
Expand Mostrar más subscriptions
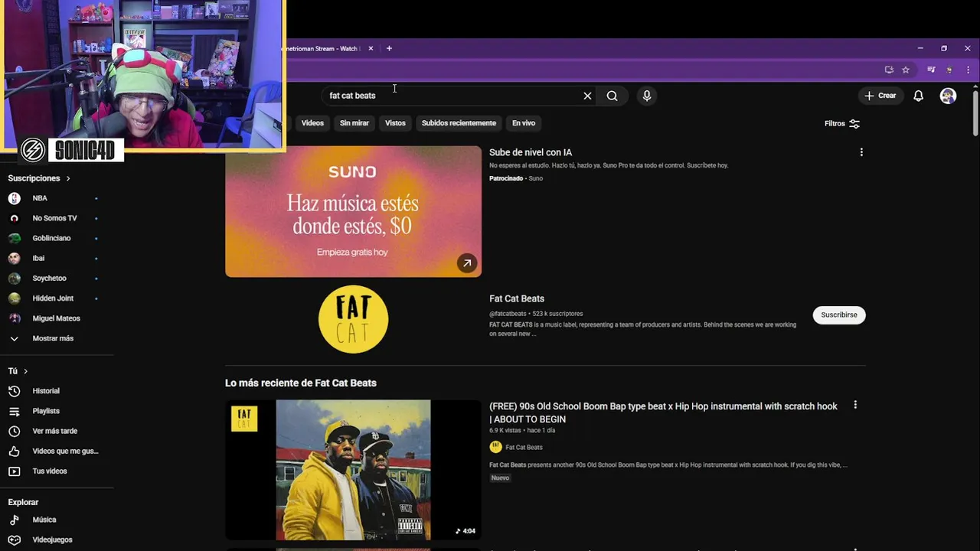pyautogui.click(x=54, y=338)
